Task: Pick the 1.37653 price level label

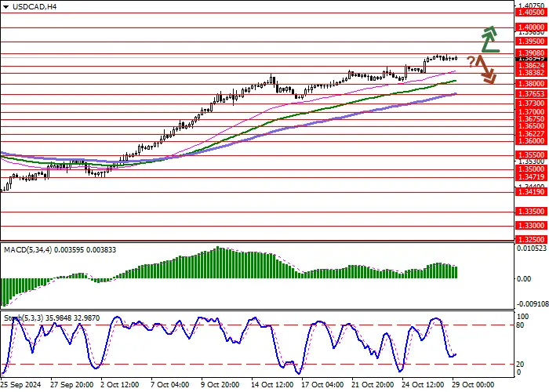Action: [x=531, y=94]
